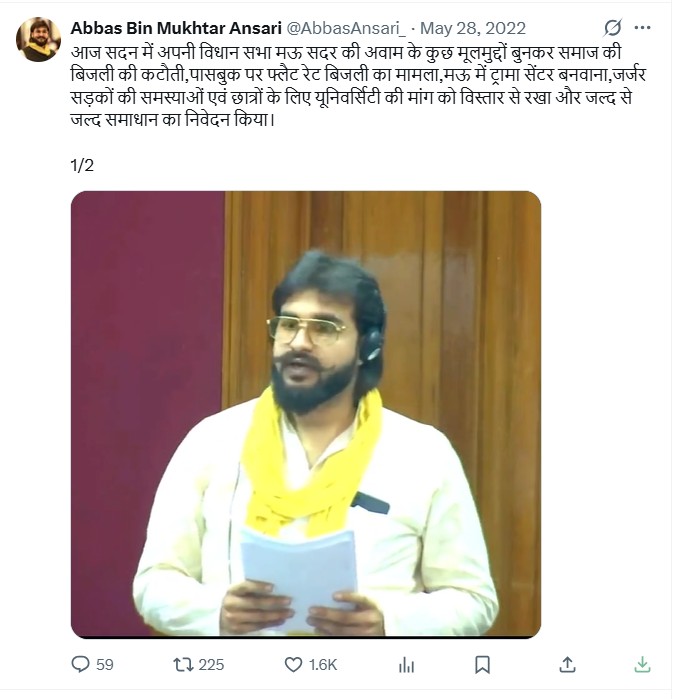Click the May 28, 2022 timestamp
685x699 pixels.
473,28
